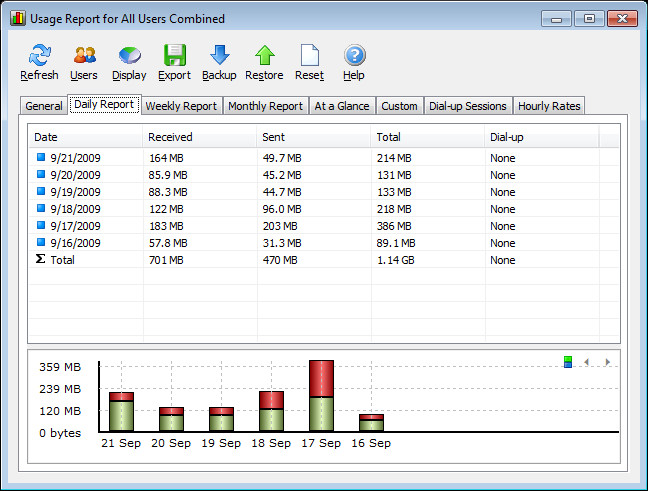Click the blue square icon beside 9/19/2009
Screen dimensions: 648x491
(x=40, y=191)
